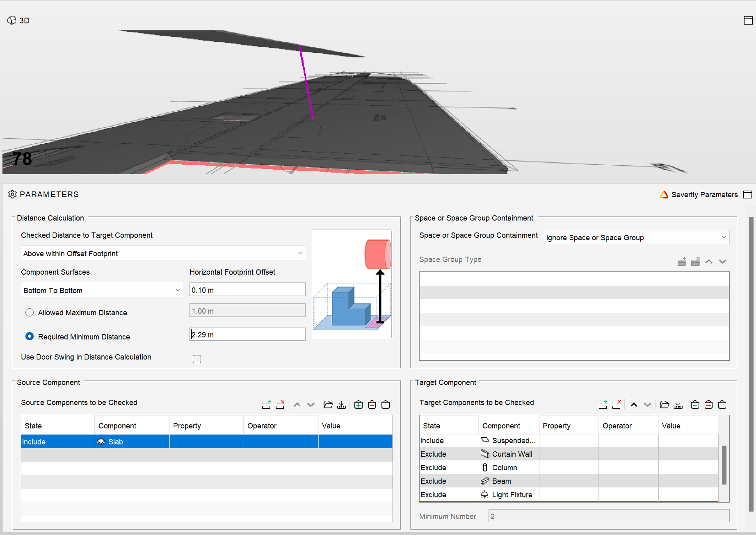This screenshot has height=535, width=756.
Task: Click Target Components table scrollbar
Action: pyautogui.click(x=724, y=465)
